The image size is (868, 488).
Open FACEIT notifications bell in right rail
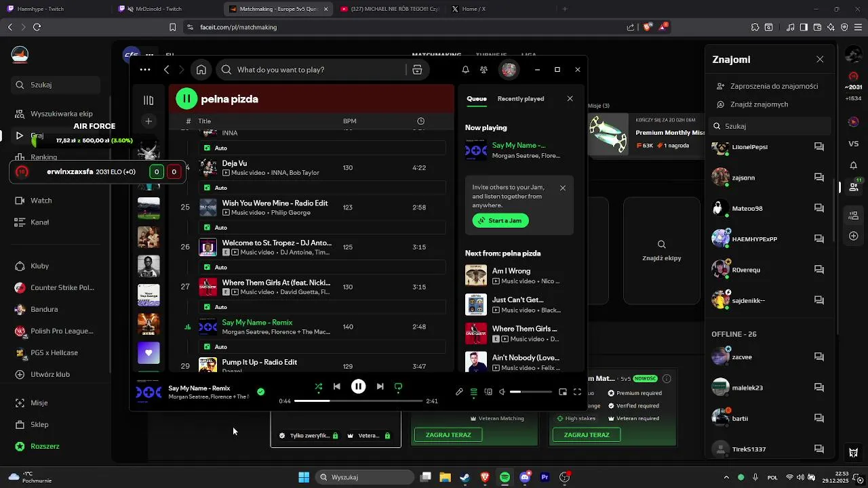point(854,165)
